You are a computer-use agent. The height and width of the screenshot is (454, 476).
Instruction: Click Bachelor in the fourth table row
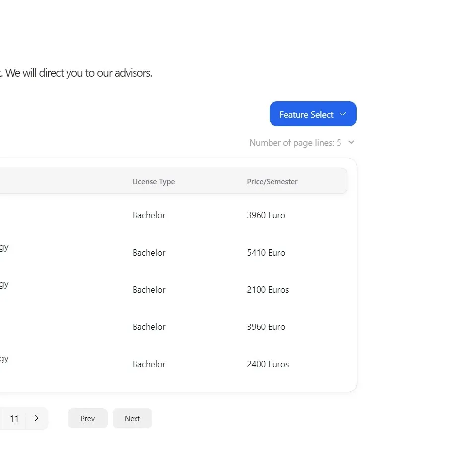pyautogui.click(x=149, y=327)
